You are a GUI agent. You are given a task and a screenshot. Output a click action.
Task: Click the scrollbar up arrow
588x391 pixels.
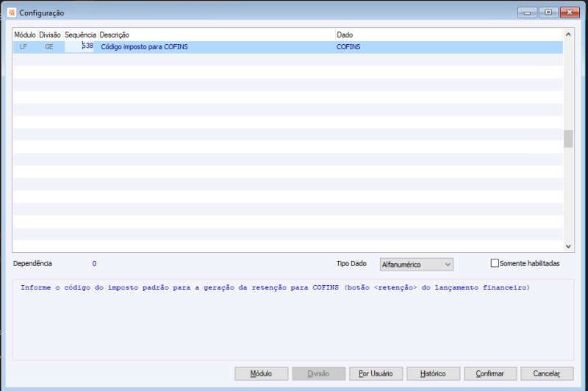click(x=568, y=35)
